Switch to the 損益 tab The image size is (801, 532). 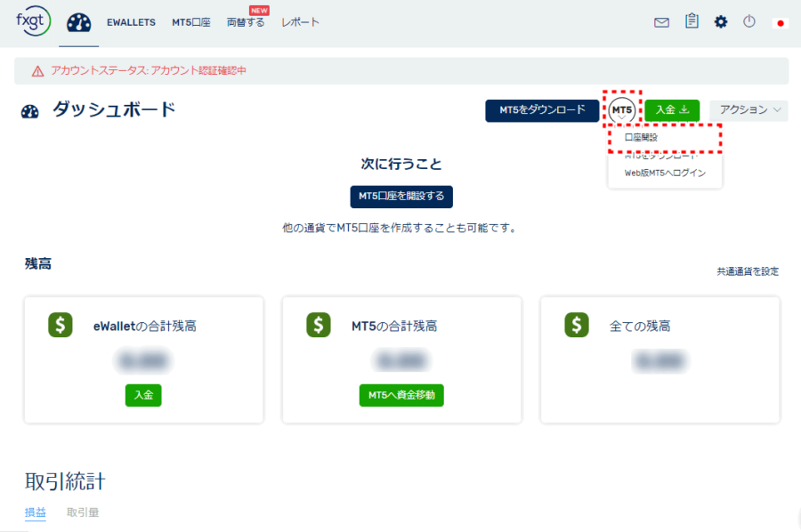click(36, 512)
